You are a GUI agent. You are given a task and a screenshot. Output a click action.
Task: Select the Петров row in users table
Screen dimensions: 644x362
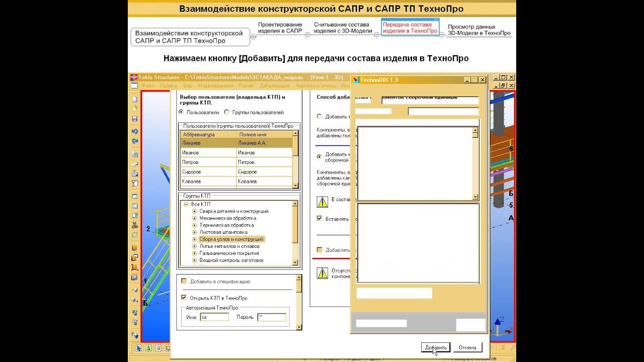[236, 162]
